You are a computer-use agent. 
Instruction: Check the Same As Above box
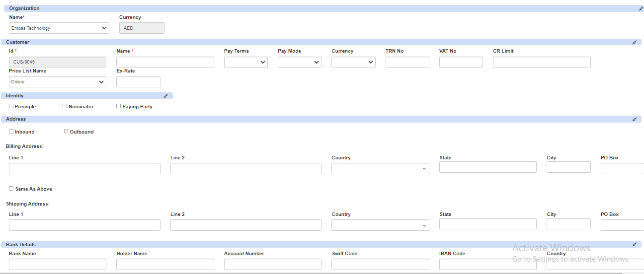(x=11, y=189)
